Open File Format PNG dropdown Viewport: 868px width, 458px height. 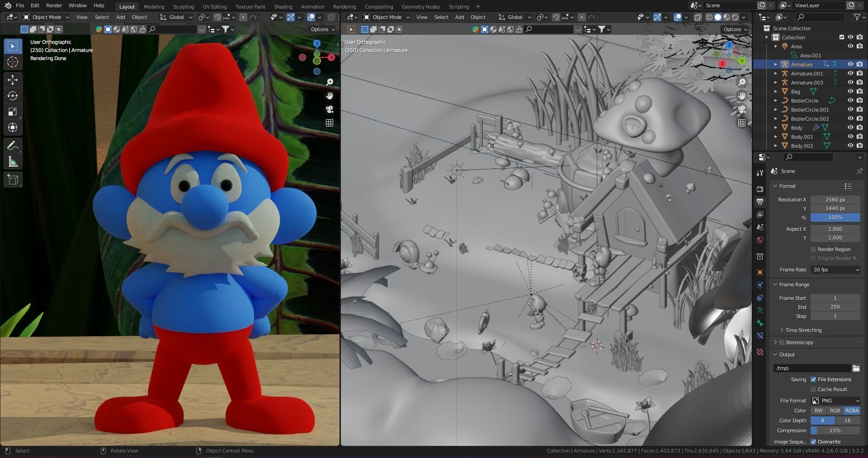pyautogui.click(x=835, y=401)
